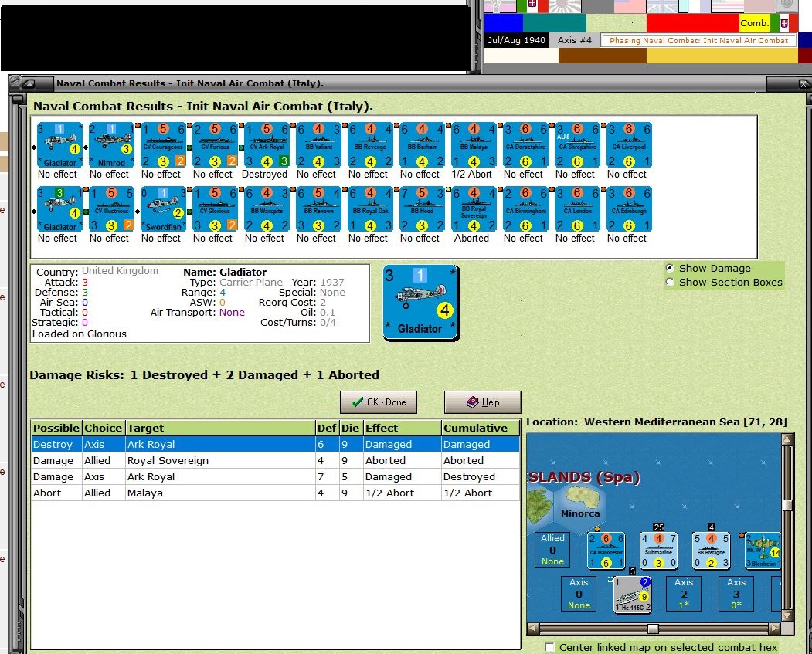Screen dimensions: 812x654
Task: Click the Axis 3 section box
Action: click(x=736, y=594)
